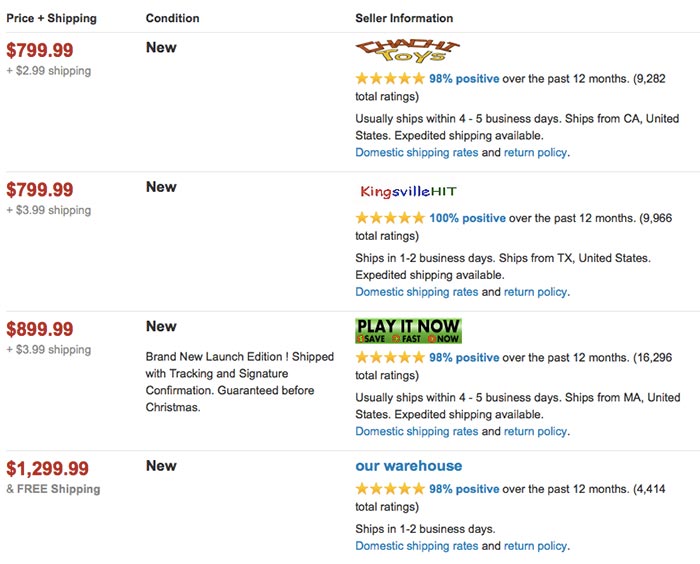Select the $1,299.99 price listing
This screenshot has height=564, width=700.
(47, 468)
